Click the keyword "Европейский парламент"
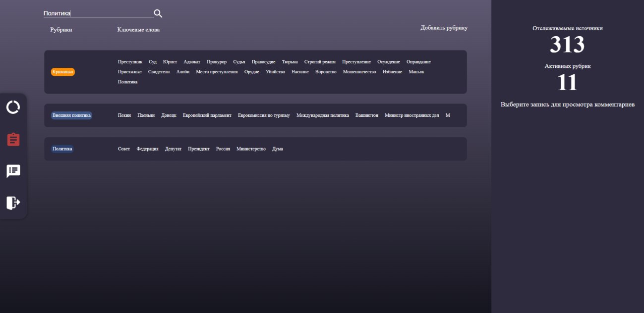 point(207,115)
